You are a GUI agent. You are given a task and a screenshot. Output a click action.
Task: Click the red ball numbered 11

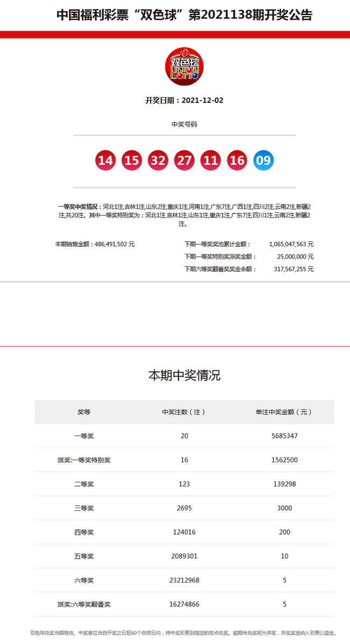point(211,160)
